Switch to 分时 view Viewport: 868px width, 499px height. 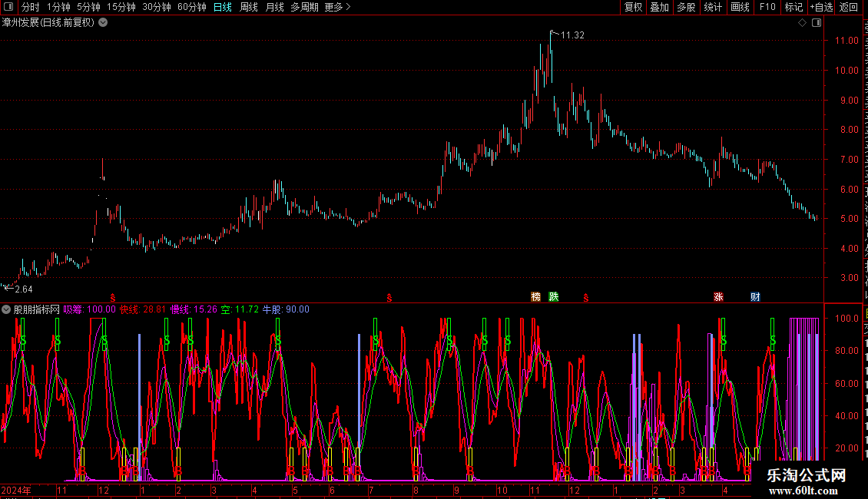click(31, 7)
